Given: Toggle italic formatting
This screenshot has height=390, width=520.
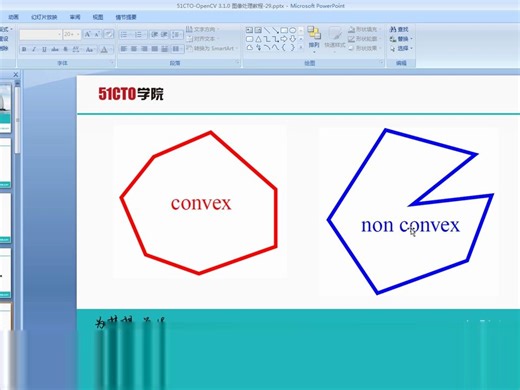Looking at the screenshot, I should [34, 50].
